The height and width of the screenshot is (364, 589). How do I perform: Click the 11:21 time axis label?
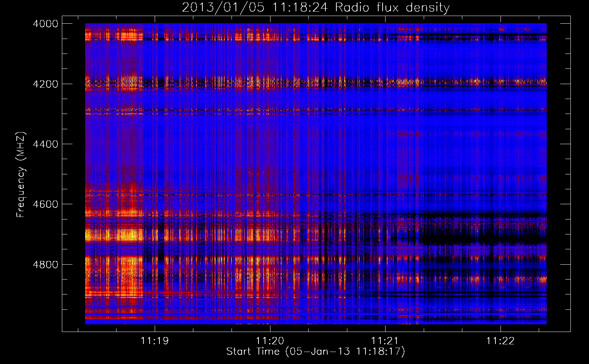coord(385,341)
